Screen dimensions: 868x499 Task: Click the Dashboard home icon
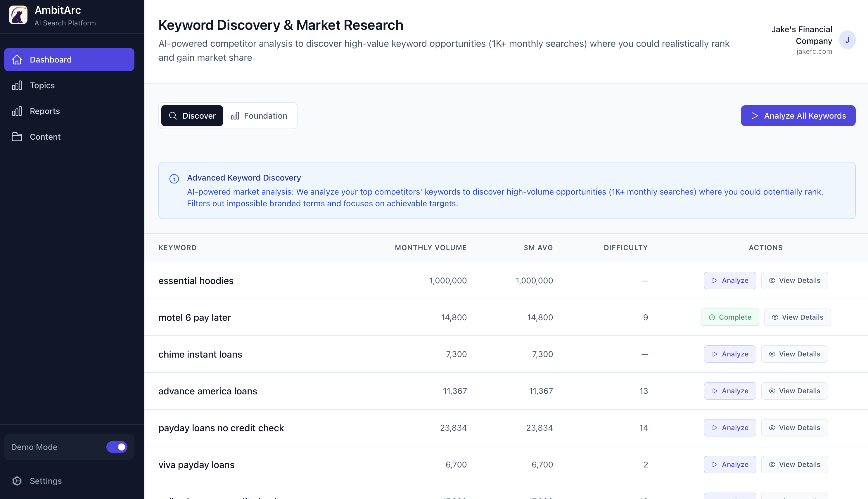pos(17,60)
